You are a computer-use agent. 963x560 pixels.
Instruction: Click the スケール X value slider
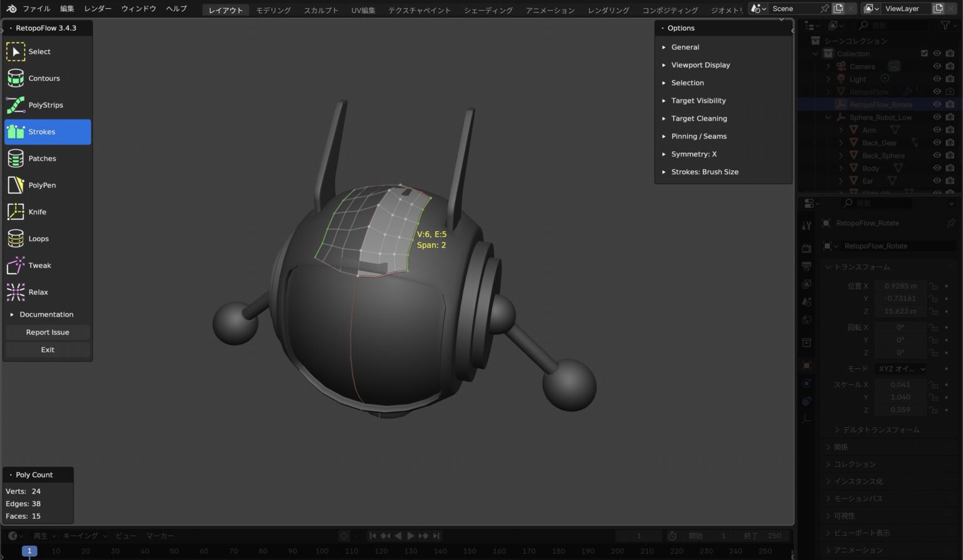point(899,384)
